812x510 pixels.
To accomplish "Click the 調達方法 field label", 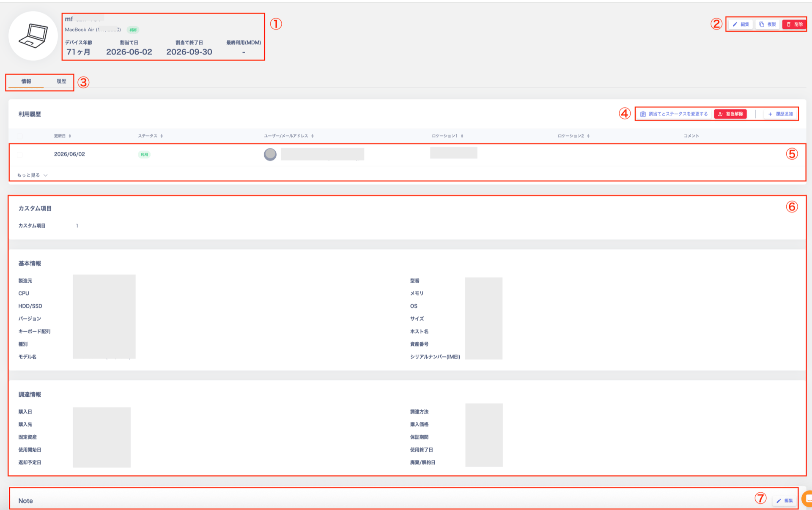I will [419, 412].
